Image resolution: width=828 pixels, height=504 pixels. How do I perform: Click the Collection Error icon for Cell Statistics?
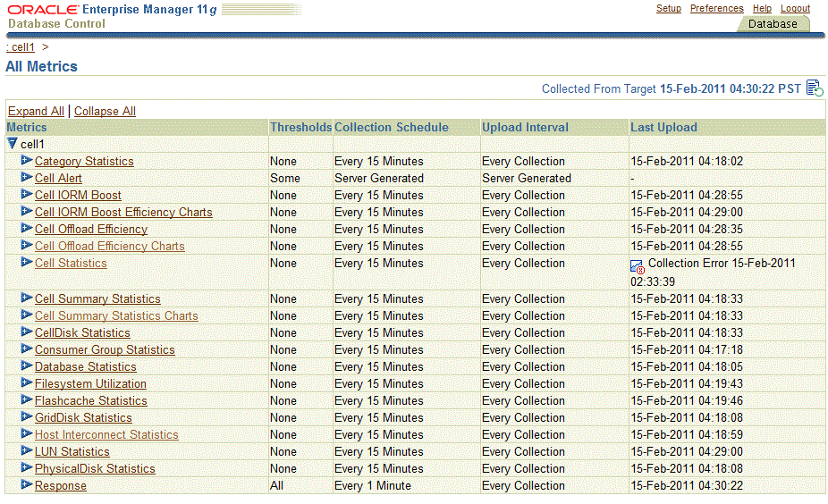click(638, 266)
